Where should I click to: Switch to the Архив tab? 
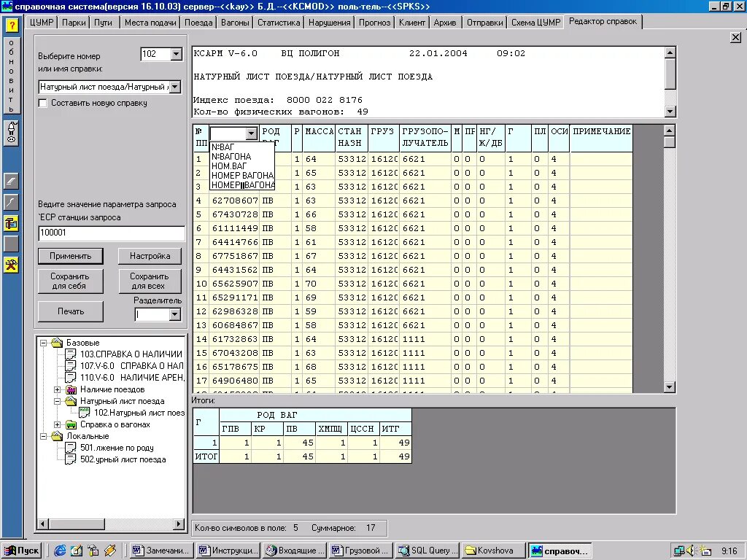(x=445, y=23)
